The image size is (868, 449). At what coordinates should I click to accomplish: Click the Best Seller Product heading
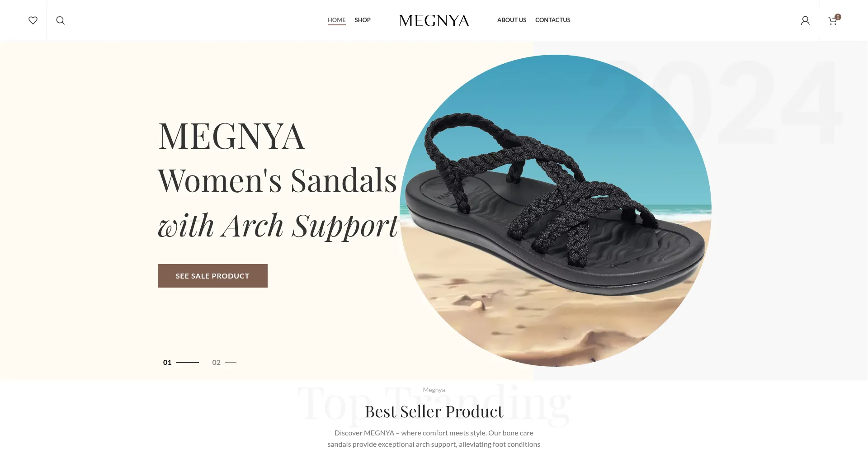point(434,411)
